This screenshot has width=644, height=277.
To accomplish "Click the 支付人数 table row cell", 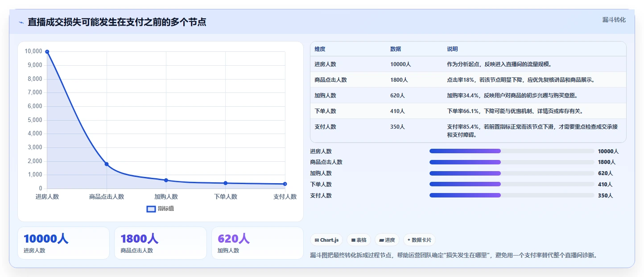I will (325, 127).
